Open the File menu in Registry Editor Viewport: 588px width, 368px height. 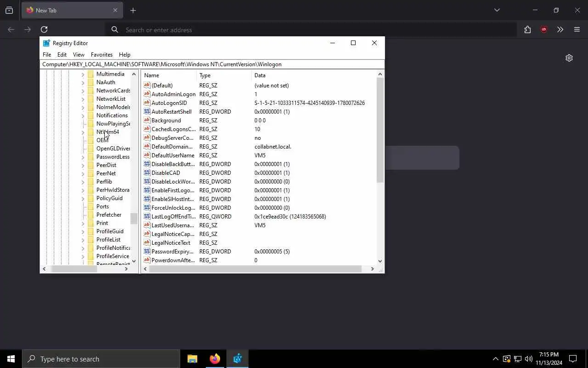click(47, 54)
